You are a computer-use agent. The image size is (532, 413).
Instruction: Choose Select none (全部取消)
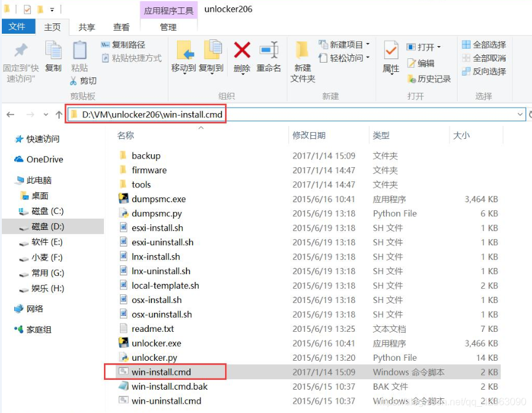pos(484,58)
